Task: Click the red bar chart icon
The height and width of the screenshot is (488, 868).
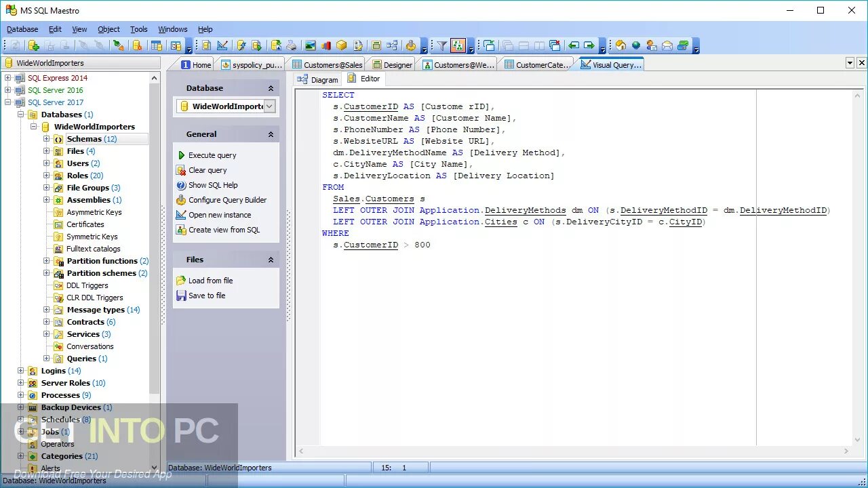Action: click(x=326, y=45)
